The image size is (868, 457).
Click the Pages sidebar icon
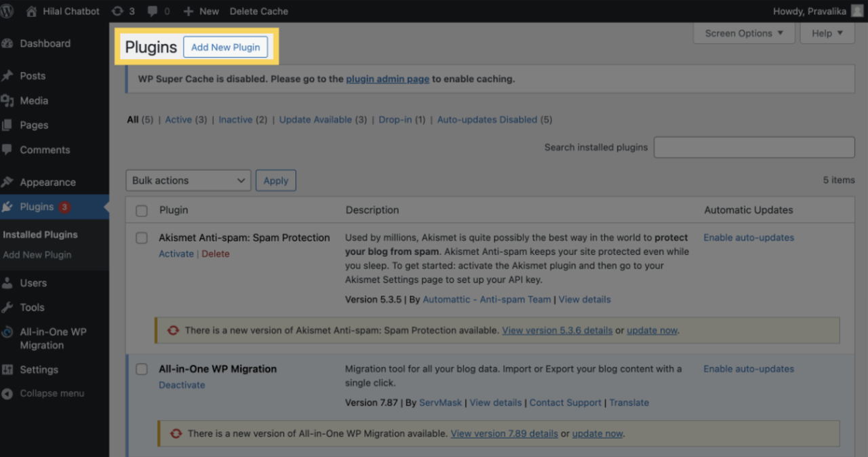[7, 125]
